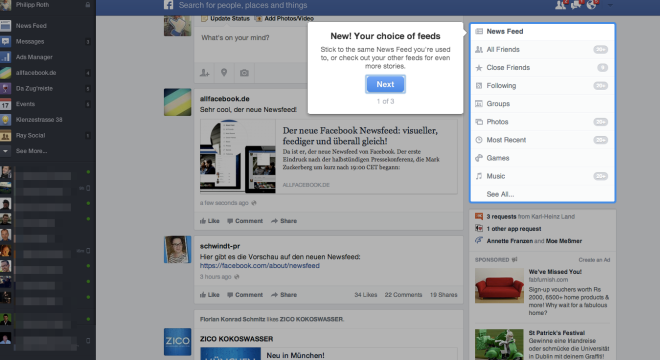Image resolution: width=660 pixels, height=360 pixels.
Task: Comment on the schwindt-pr post
Action: [x=245, y=295]
